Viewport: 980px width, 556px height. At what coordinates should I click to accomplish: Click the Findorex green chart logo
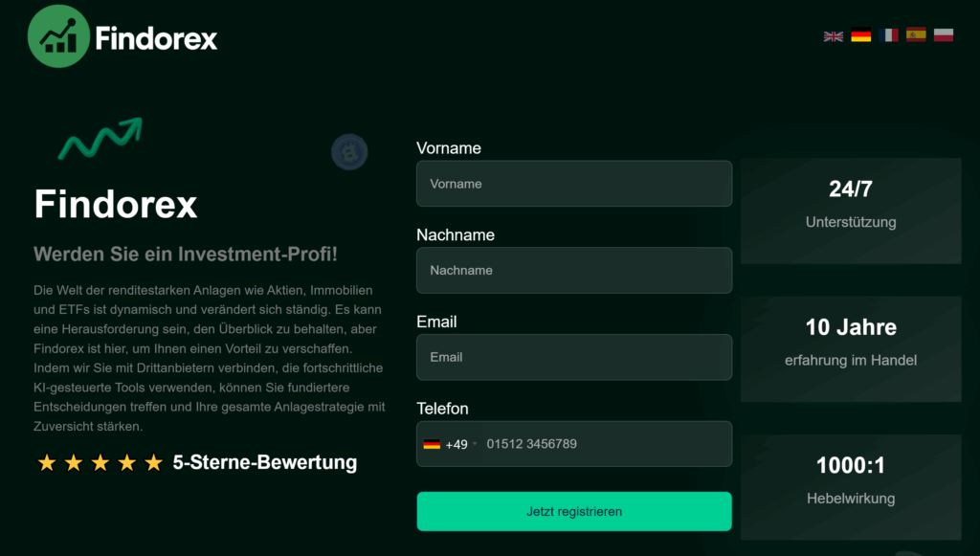58,36
